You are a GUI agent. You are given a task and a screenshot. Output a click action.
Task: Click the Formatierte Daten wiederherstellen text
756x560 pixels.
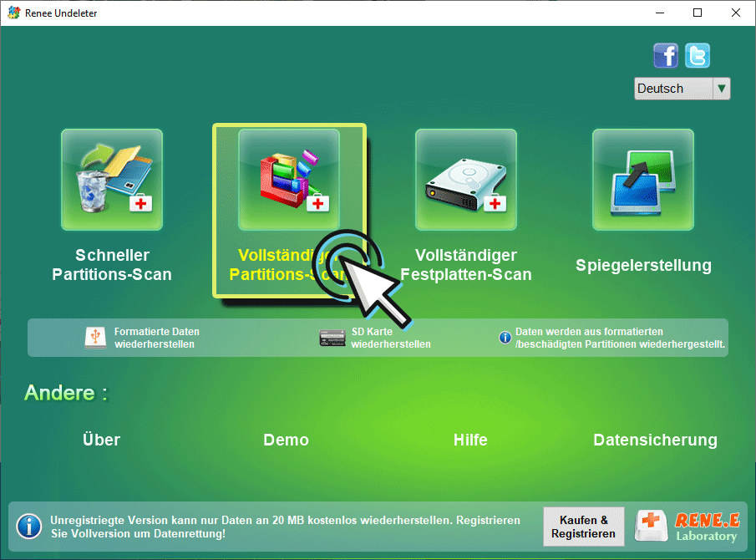point(157,338)
